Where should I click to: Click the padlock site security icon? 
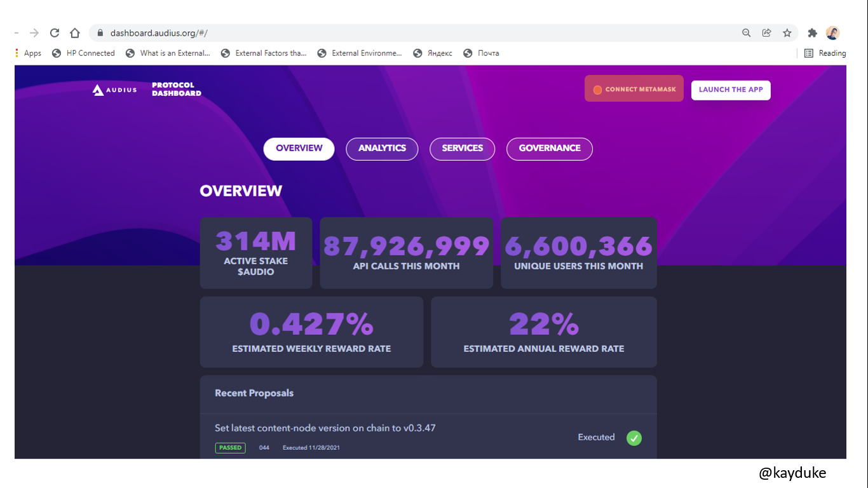[x=100, y=33]
